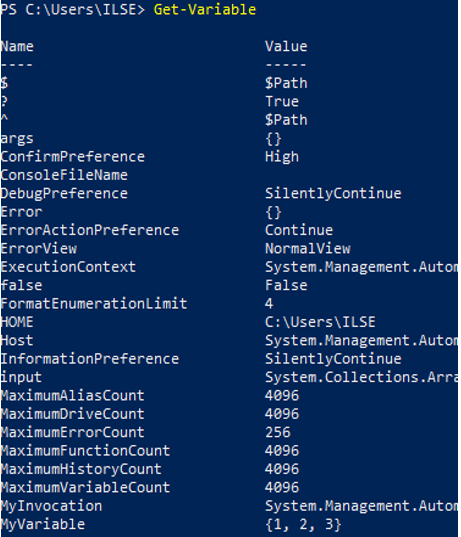
Task: Click the Value column header
Action: coord(286,46)
